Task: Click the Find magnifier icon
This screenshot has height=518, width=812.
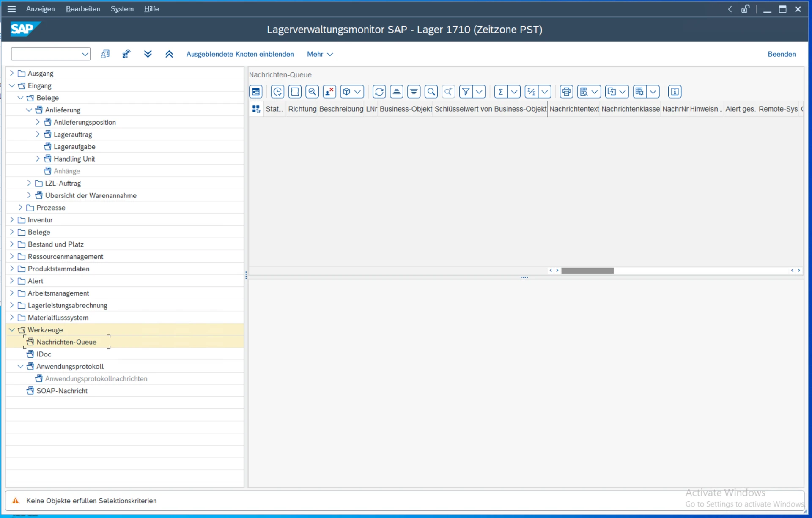Action: [431, 92]
